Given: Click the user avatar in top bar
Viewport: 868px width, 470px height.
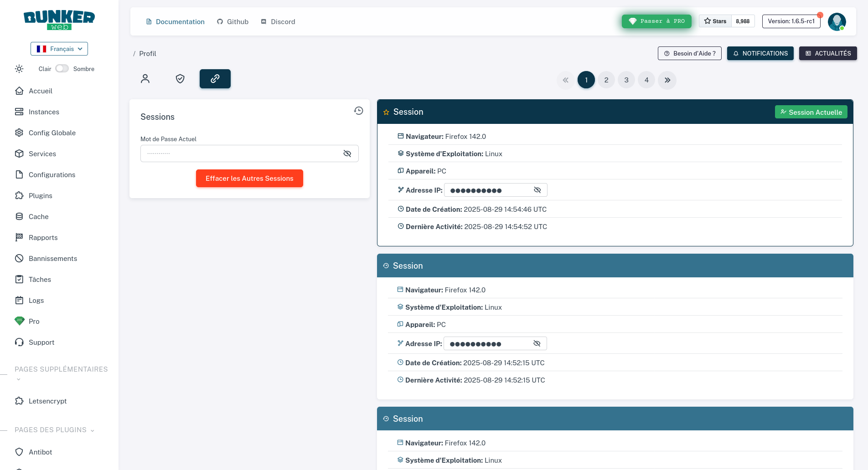Looking at the screenshot, I should (837, 21).
